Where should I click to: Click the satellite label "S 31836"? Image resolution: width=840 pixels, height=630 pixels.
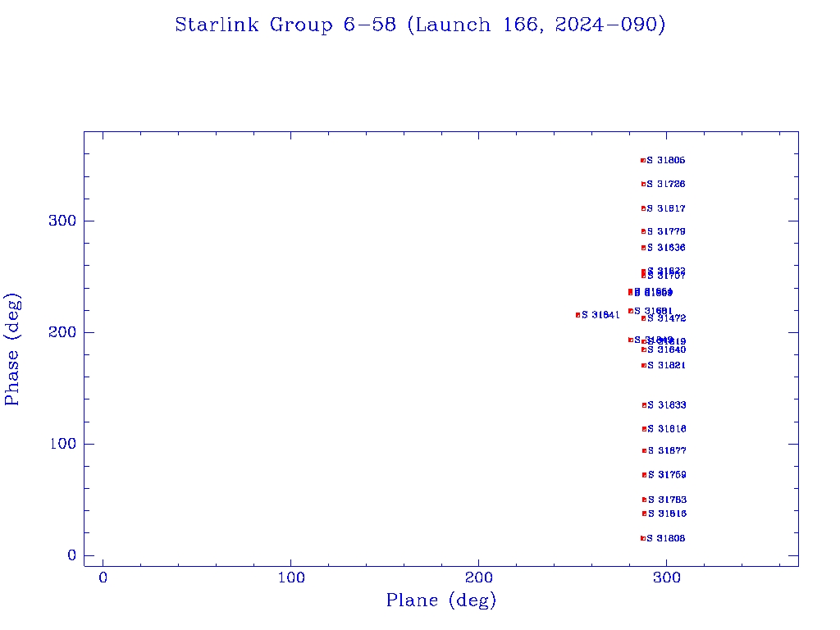tap(666, 248)
